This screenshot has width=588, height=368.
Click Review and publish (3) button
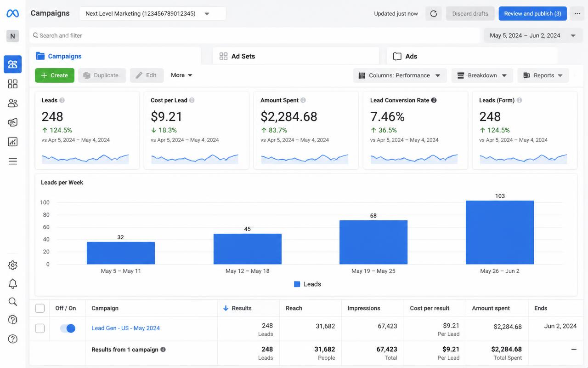(x=533, y=13)
